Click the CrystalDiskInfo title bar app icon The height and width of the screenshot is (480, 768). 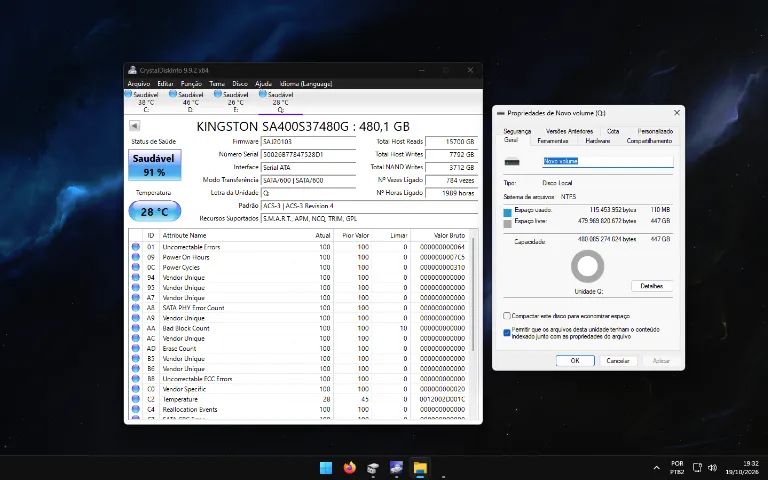[x=132, y=70]
